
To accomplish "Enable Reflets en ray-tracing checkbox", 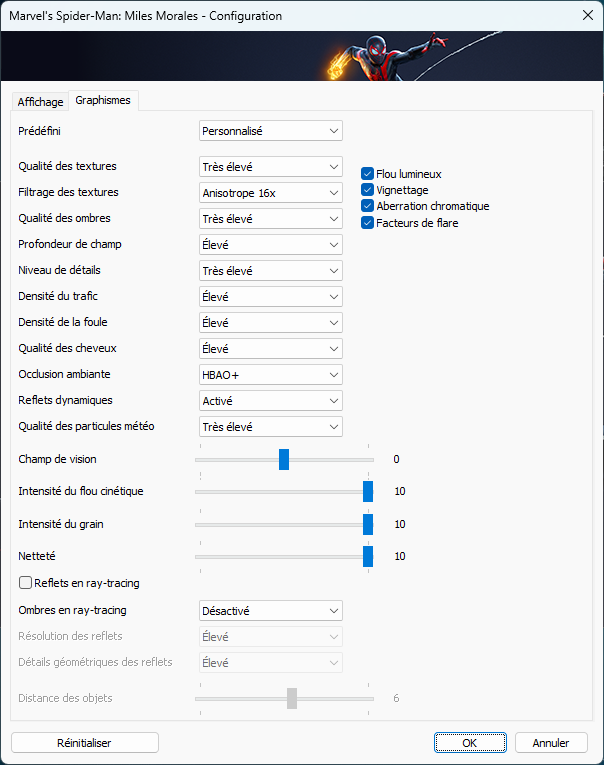I will 25,583.
